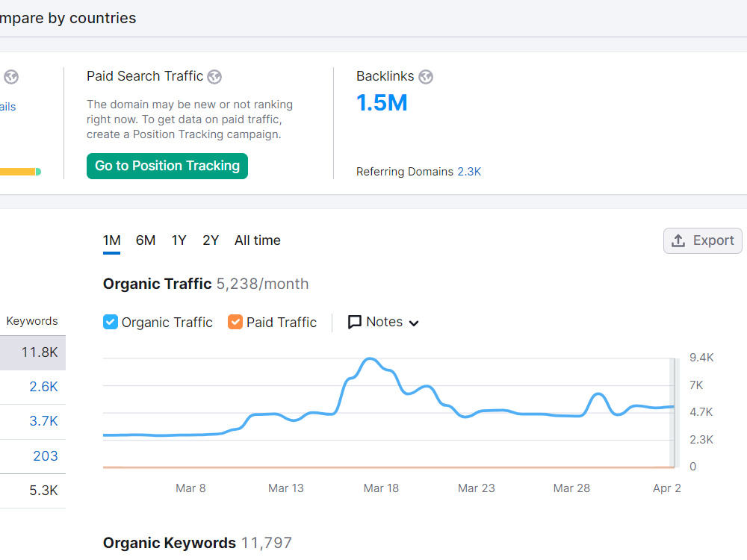Uncheck the Organic Traffic checkbox
This screenshot has width=747, height=560.
click(110, 323)
